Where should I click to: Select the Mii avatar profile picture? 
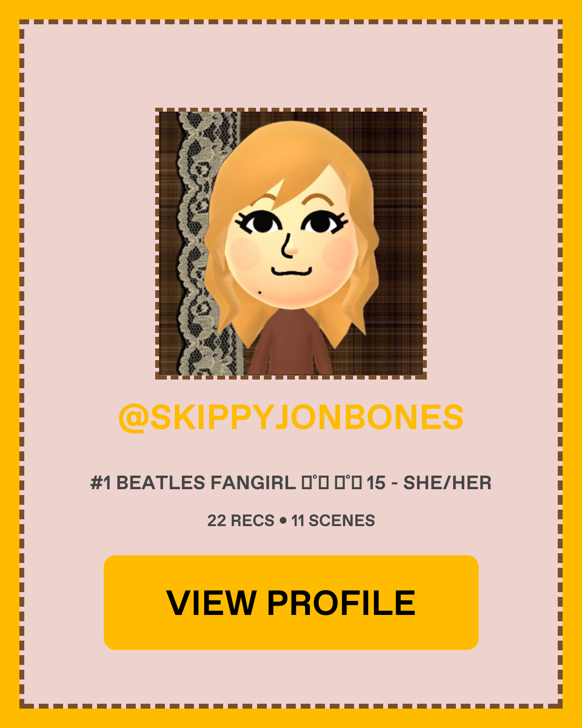291,244
